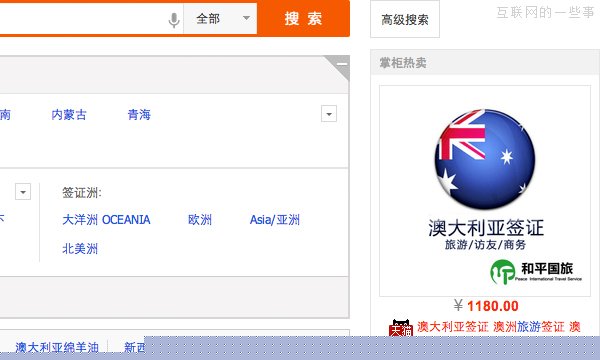Select the 青海 region link
Viewport: 600px width, 360px height.
[x=139, y=114]
